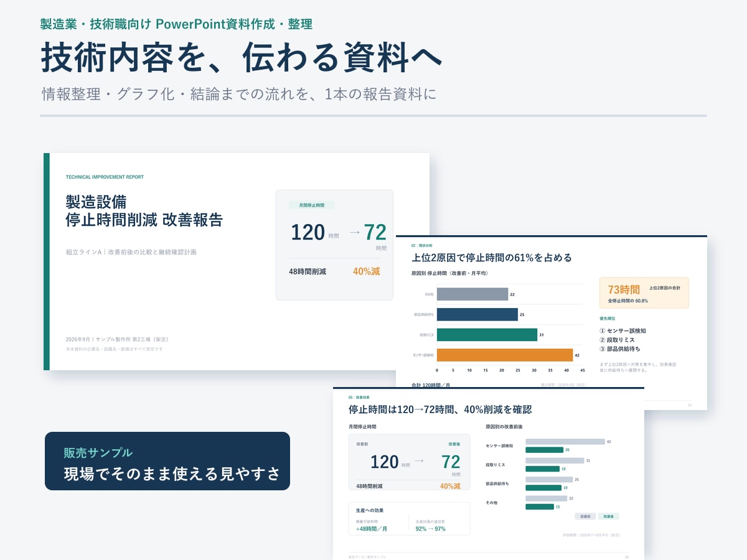Screen dimensions: 747x560
Task: Click the gray その他 bar valued 22
Action: (x=472, y=294)
